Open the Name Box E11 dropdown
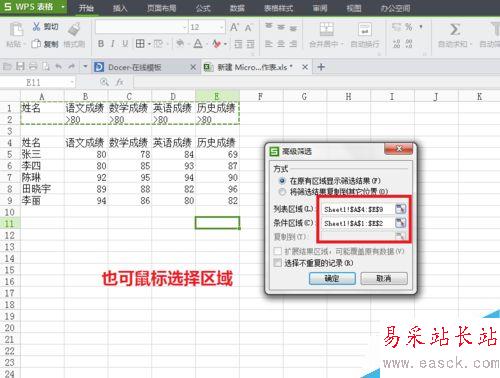The image size is (500, 378). 72,82
